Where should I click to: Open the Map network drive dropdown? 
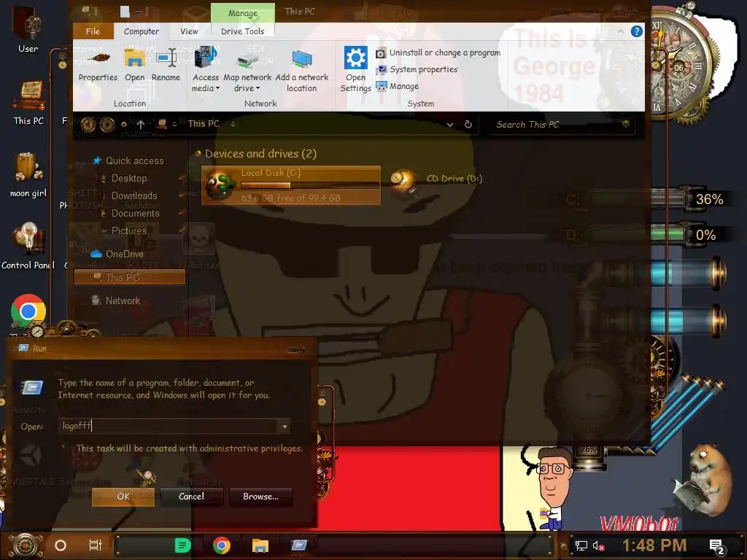click(247, 71)
